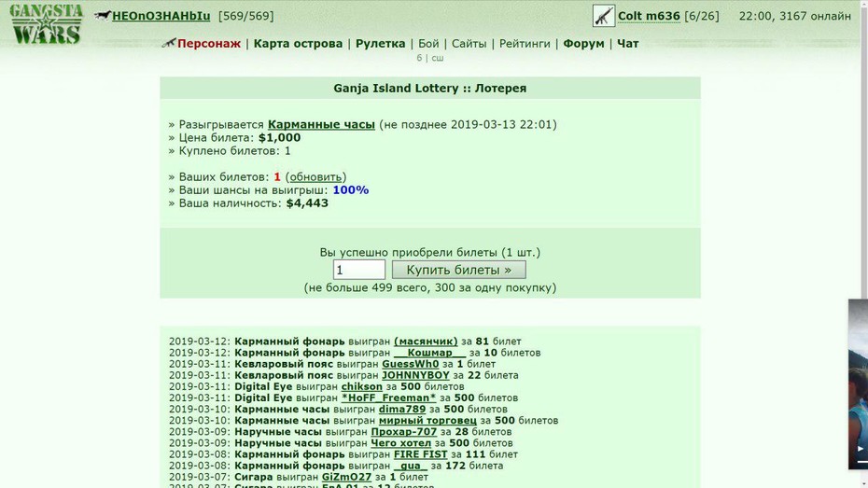This screenshot has height=488, width=868.
Task: Open Рулетка menu item
Action: [380, 44]
